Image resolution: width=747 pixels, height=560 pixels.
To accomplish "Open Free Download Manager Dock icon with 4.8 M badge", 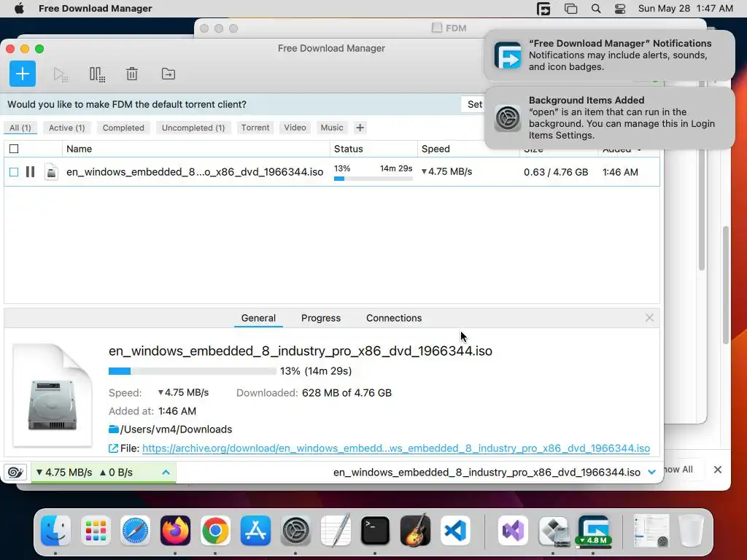I will pos(593,530).
